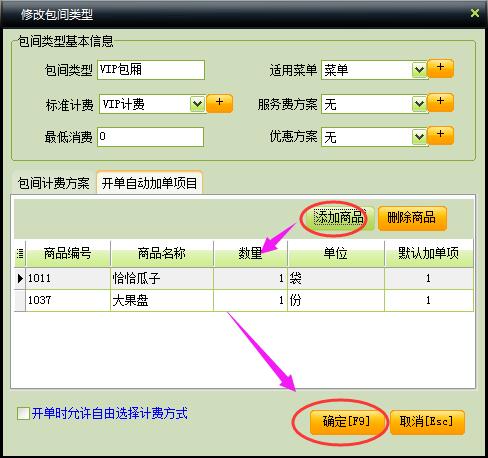Expand the 适用菜单 dropdown
This screenshot has height=458, width=488.
tap(419, 70)
